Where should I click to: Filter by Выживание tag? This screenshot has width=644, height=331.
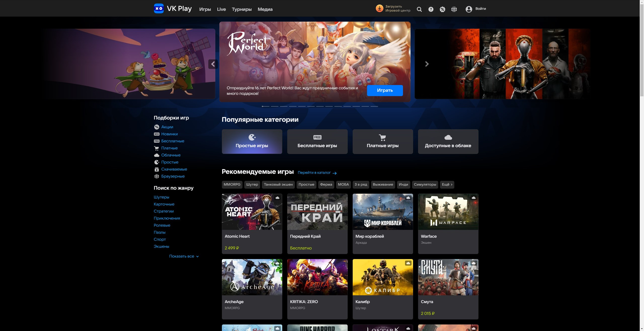tap(383, 185)
